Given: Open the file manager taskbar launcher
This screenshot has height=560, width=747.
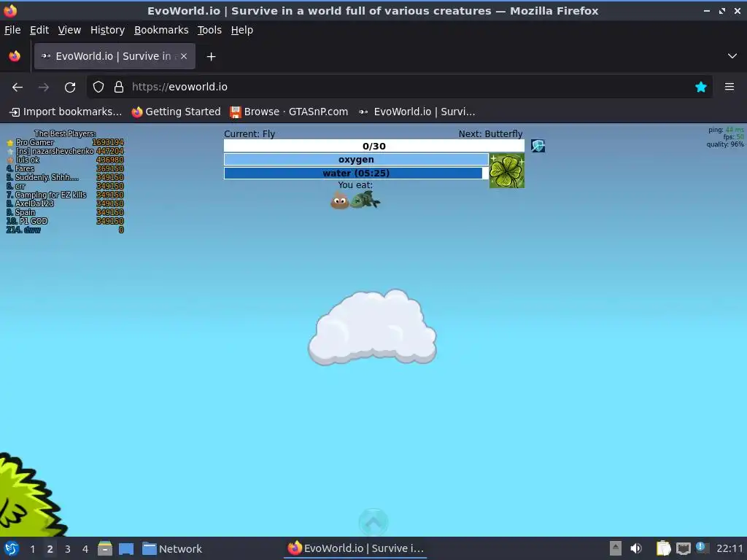Looking at the screenshot, I should [105, 548].
